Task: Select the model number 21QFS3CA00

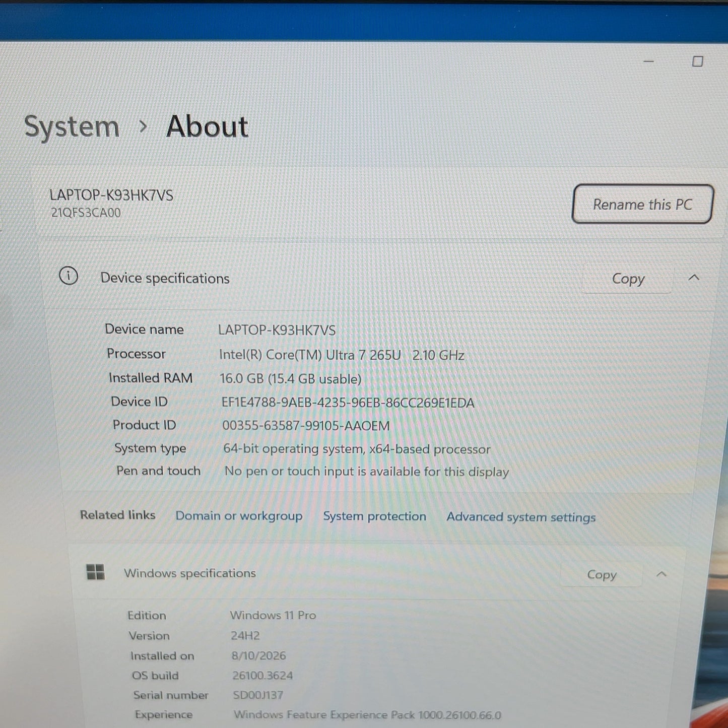Action: tap(86, 213)
